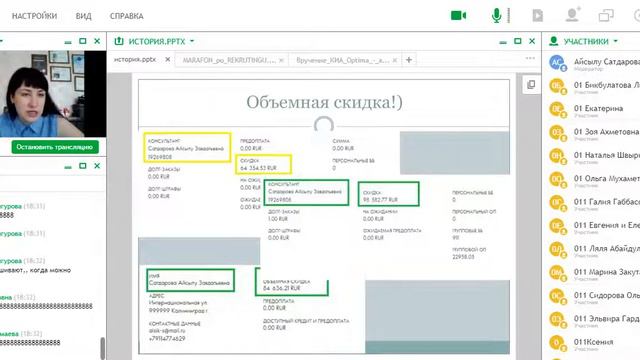Click the 01 Екатерина avatar icon
Screen dimensions: 640x360
tap(557, 109)
